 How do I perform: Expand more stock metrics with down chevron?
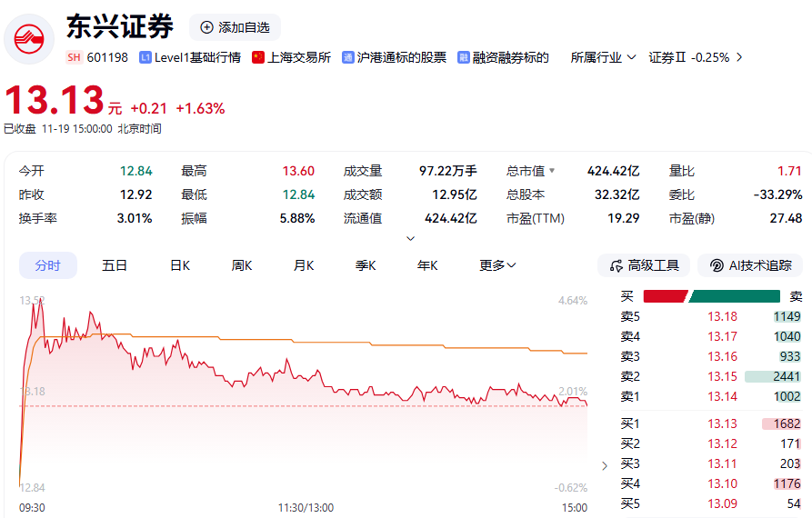pos(410,238)
